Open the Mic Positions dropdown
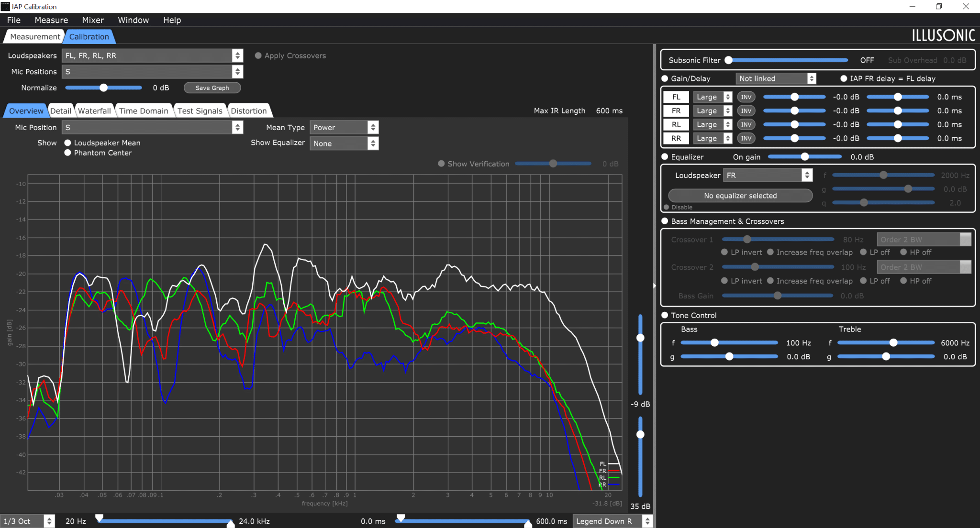This screenshot has height=528, width=980. coord(153,72)
